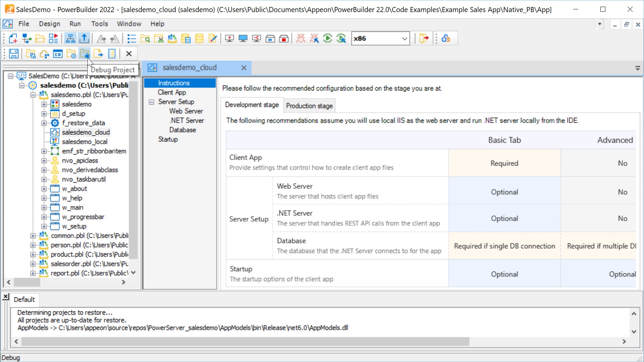This screenshot has width=644, height=362.
Task: Click the C# window project icon
Action: [58, 54]
